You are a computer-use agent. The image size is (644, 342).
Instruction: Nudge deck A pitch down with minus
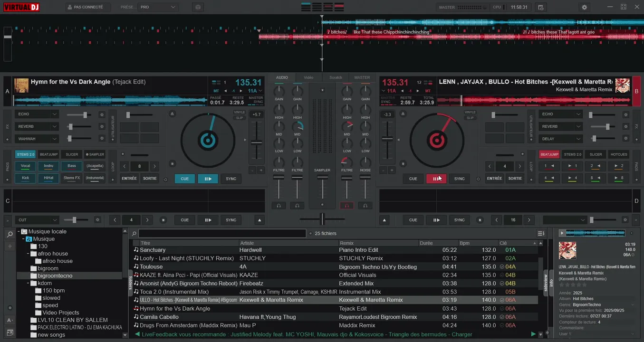point(252,170)
